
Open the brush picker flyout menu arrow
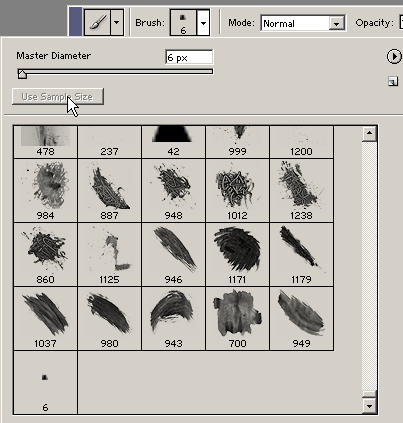[x=394, y=56]
